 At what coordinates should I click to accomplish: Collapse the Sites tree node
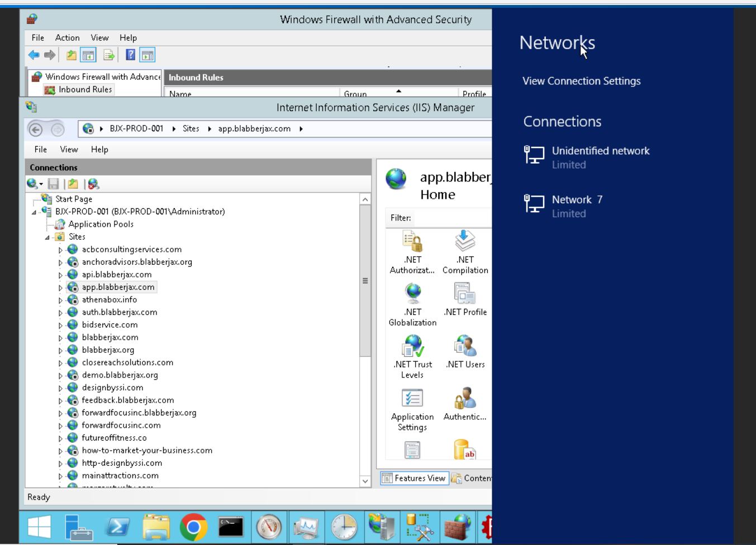[x=47, y=237]
